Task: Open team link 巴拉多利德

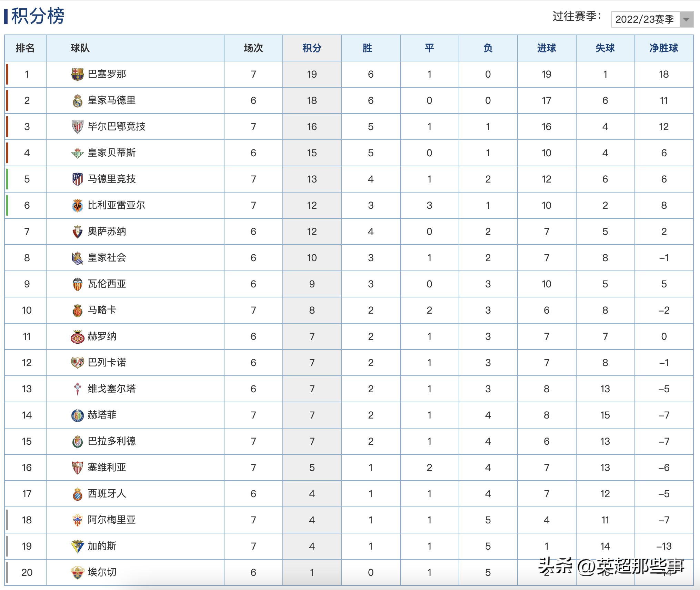Action: click(x=112, y=441)
